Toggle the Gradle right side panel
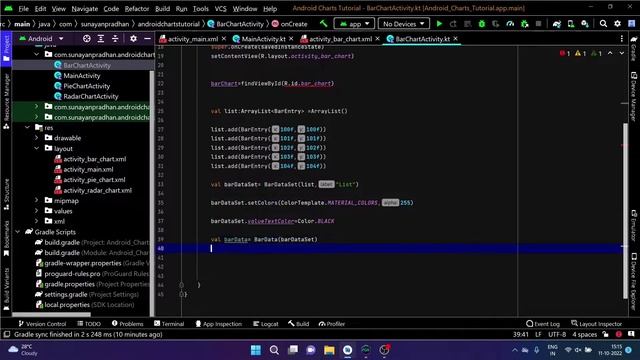Image resolution: width=640 pixels, height=360 pixels. point(634,48)
